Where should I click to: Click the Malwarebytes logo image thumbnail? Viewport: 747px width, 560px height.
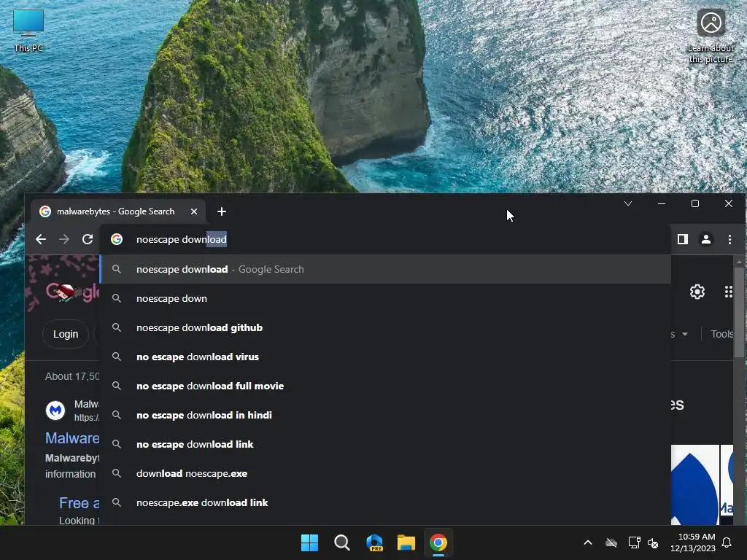coord(694,485)
